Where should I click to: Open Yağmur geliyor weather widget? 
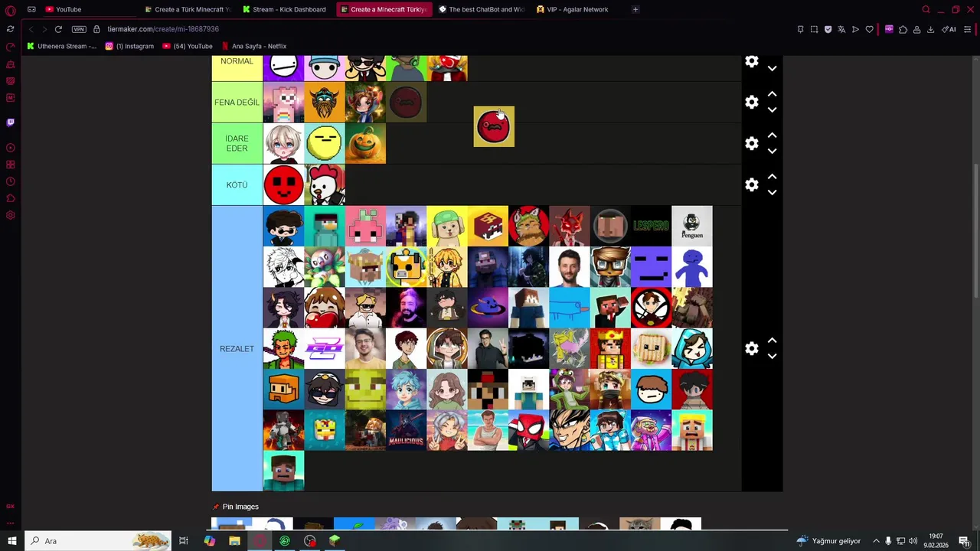coord(828,541)
